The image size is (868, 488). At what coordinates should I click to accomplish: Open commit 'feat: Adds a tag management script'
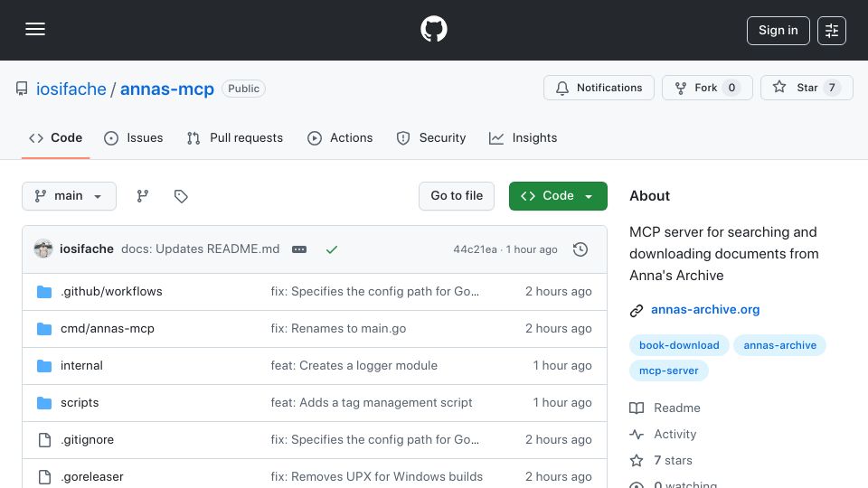tap(372, 403)
